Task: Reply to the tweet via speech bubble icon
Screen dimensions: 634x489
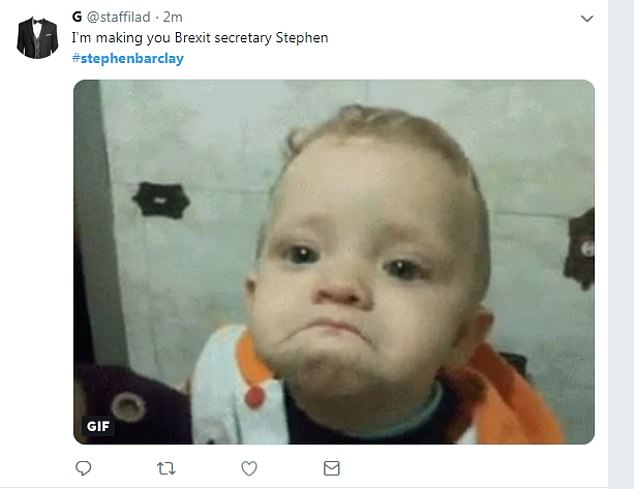Action: click(x=84, y=468)
